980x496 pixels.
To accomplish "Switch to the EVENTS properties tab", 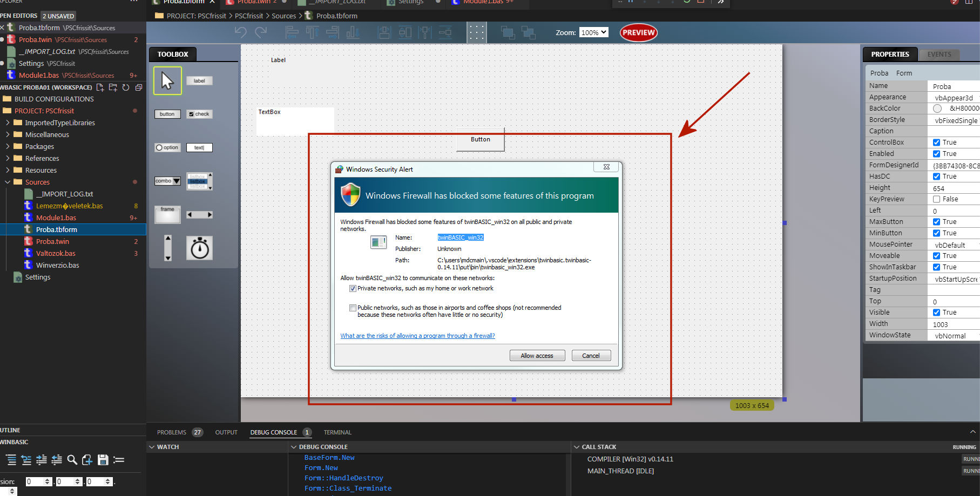I will (x=939, y=54).
